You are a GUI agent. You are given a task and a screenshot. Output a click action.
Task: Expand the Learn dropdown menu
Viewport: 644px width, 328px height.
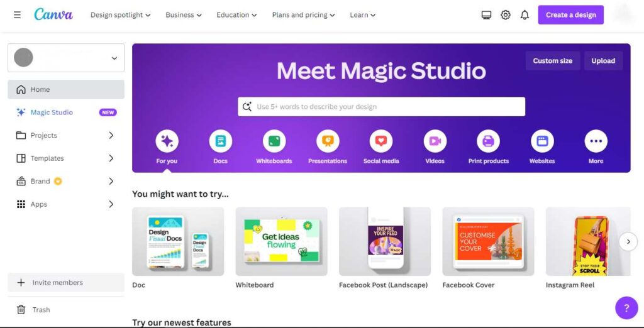(x=363, y=15)
